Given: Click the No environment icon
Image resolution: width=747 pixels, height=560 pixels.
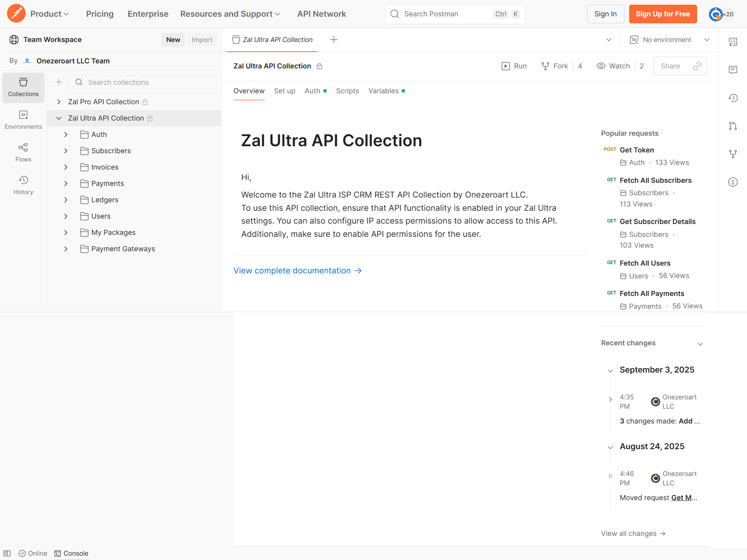Looking at the screenshot, I should click(634, 40).
